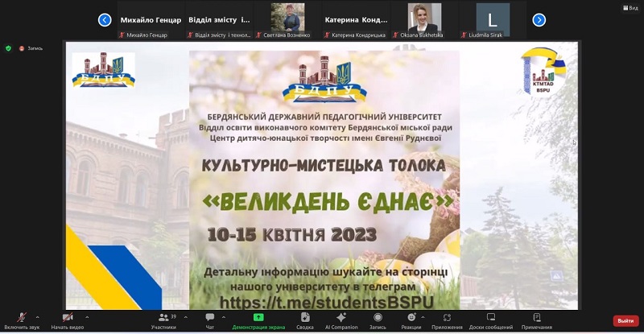Select Светлана Возненко video thumbnail
This screenshot has height=334, width=644.
point(288,20)
